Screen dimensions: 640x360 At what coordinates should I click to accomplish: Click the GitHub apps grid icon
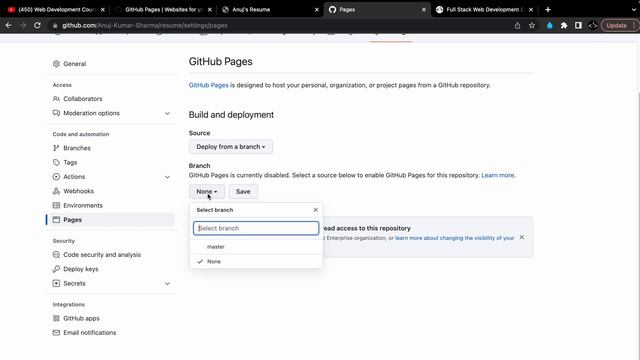click(56, 318)
